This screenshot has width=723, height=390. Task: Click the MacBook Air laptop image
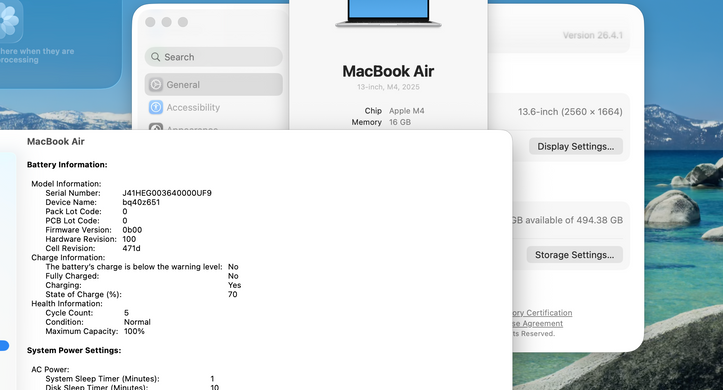pos(388,14)
